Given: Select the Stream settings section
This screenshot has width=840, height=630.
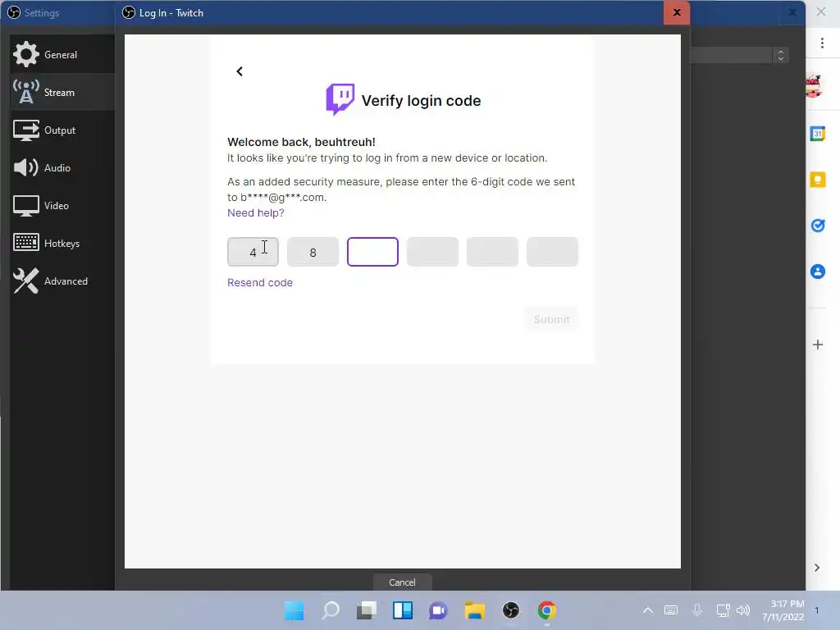Looking at the screenshot, I should point(62,92).
